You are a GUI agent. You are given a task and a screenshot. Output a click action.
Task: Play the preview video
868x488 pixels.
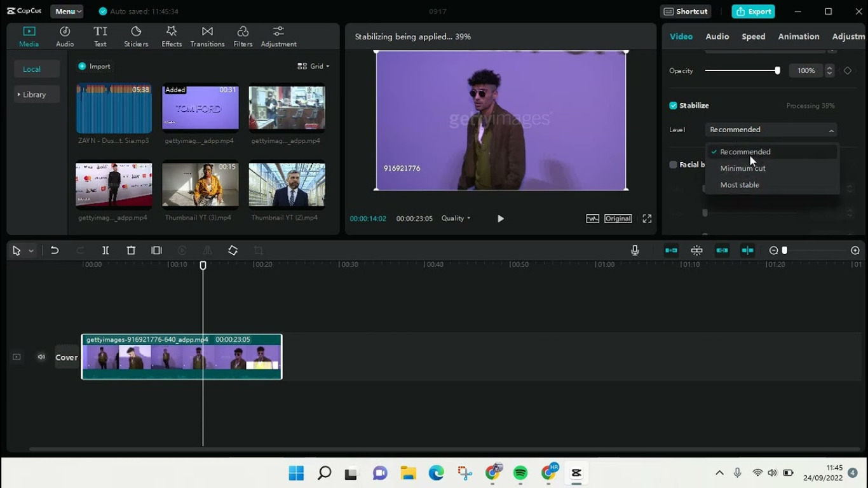501,219
